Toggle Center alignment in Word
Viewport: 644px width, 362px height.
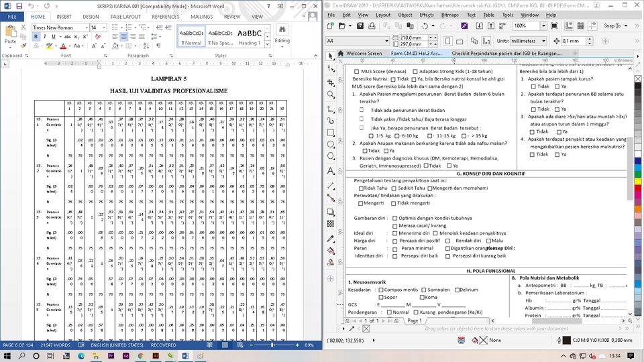[x=123, y=36]
